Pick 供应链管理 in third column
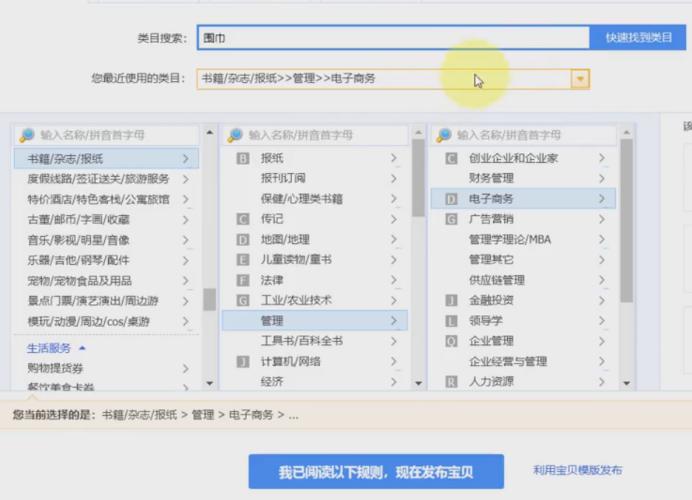The image size is (692, 500). click(523, 280)
